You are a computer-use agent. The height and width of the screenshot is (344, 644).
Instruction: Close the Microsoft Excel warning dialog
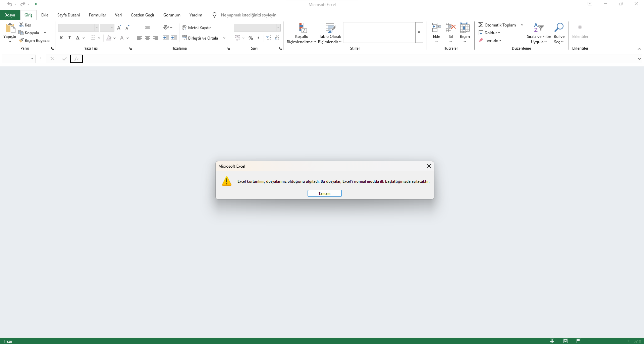pos(429,166)
